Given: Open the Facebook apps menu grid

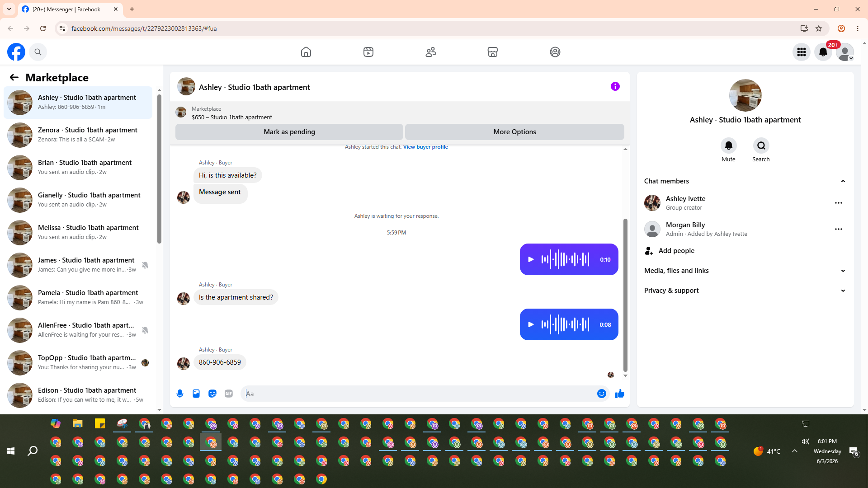Looking at the screenshot, I should click(802, 52).
